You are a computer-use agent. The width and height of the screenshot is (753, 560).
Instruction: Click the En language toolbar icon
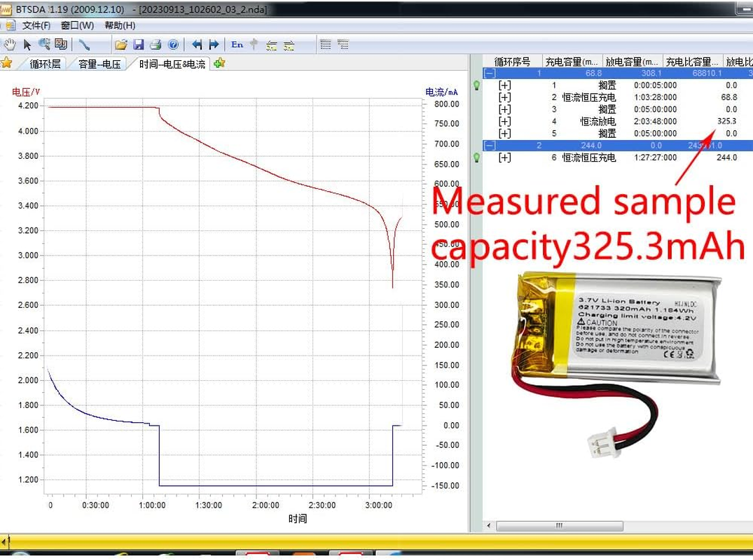pos(237,44)
